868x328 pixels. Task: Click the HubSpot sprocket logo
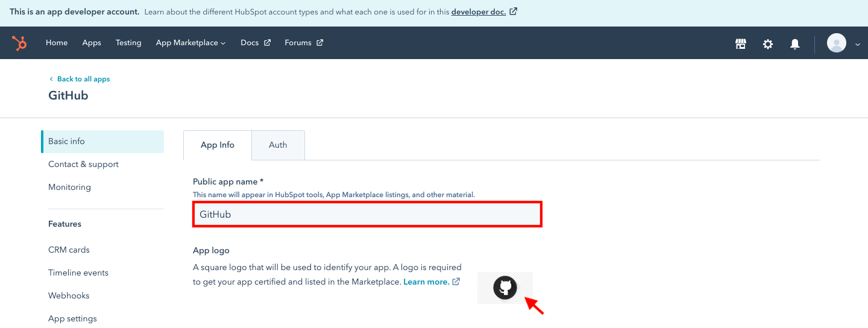click(x=19, y=43)
